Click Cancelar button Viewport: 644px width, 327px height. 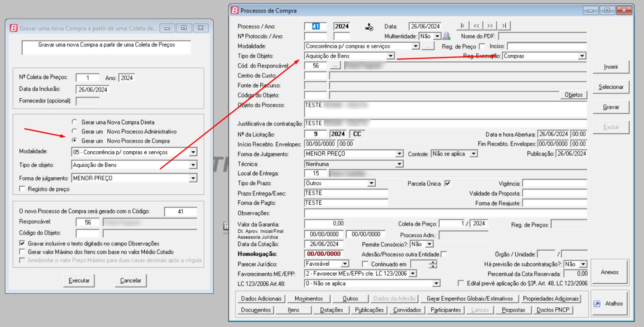pos(131,281)
